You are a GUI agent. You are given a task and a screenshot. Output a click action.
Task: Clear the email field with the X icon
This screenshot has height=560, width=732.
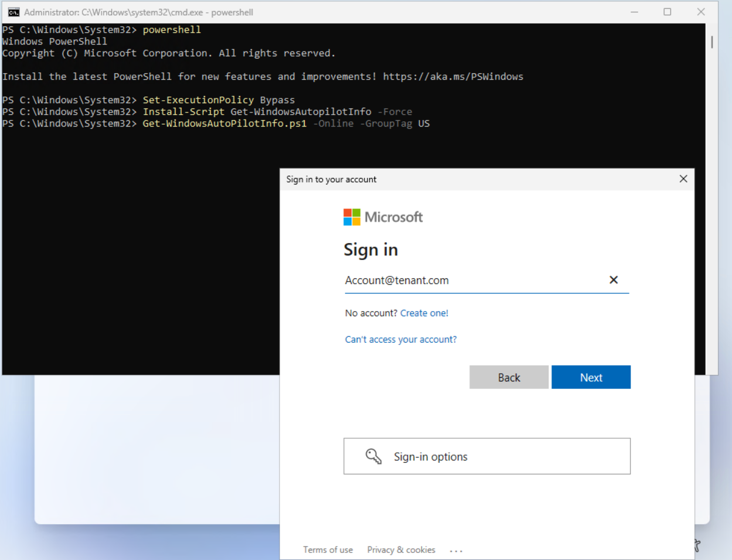[613, 280]
